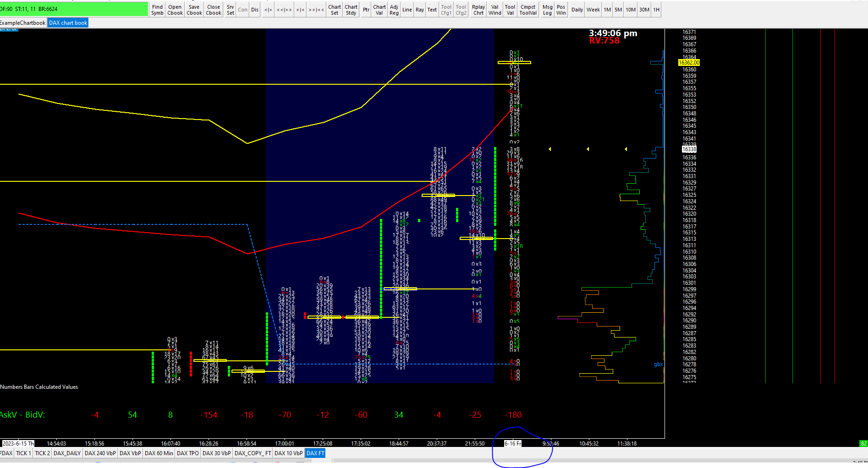Click the 17:00:01 time axis label
868x468 pixels.
[x=285, y=444]
